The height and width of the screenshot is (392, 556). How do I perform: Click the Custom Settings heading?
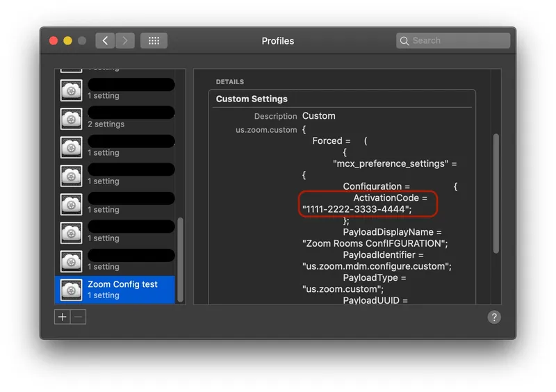click(x=252, y=99)
